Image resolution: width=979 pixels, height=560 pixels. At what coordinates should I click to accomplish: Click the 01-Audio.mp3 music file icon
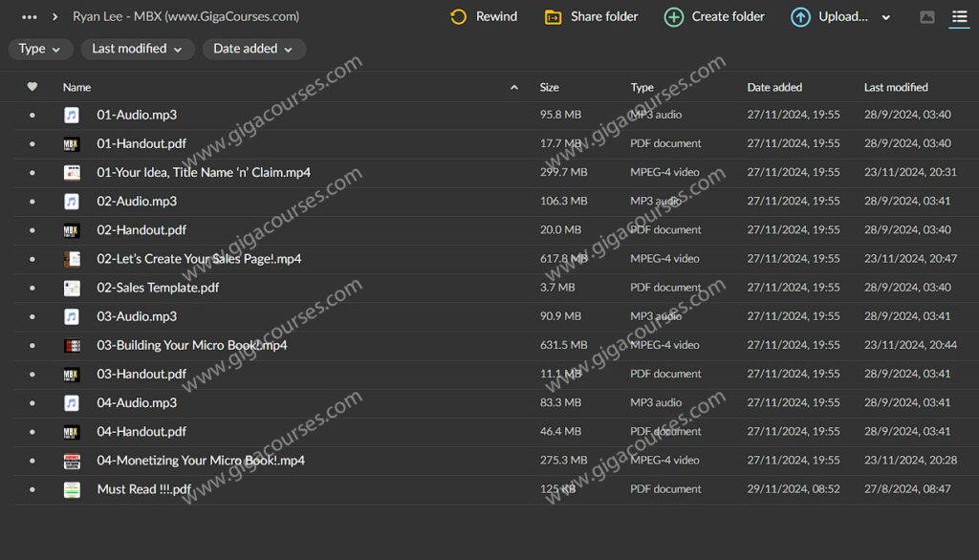point(72,115)
